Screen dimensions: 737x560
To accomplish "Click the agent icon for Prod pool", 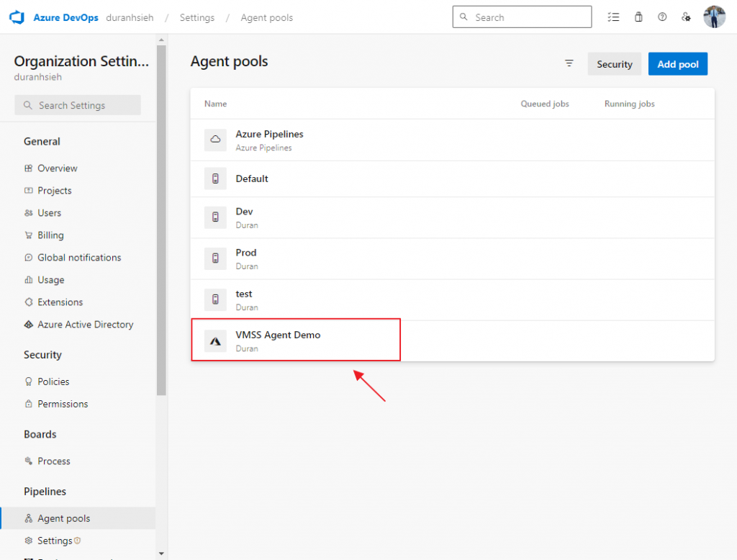I will (215, 258).
